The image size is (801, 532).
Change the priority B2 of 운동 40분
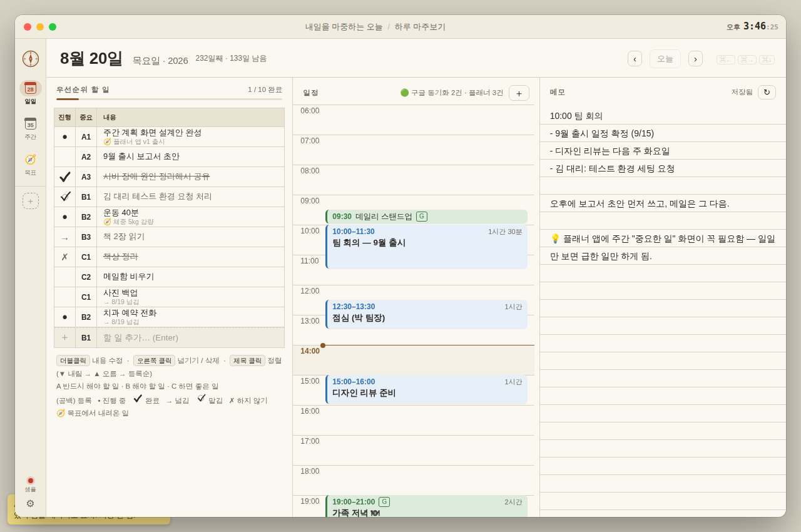[86, 217]
